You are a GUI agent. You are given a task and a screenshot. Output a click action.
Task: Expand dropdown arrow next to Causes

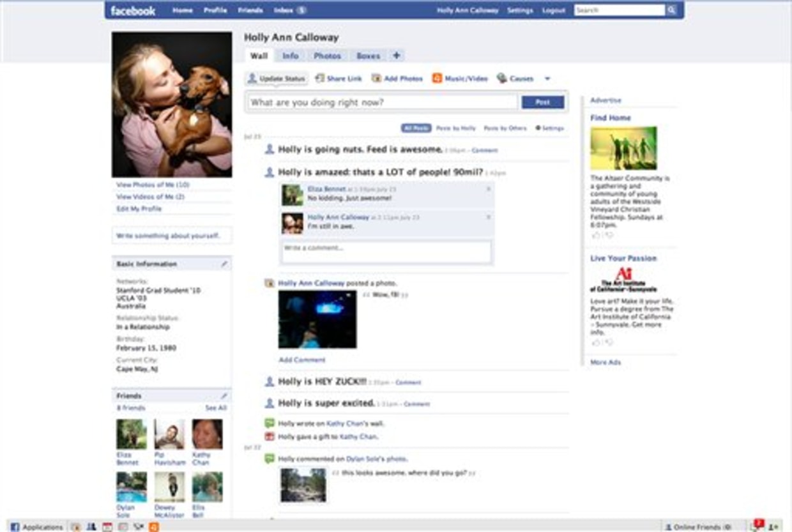pos(547,79)
